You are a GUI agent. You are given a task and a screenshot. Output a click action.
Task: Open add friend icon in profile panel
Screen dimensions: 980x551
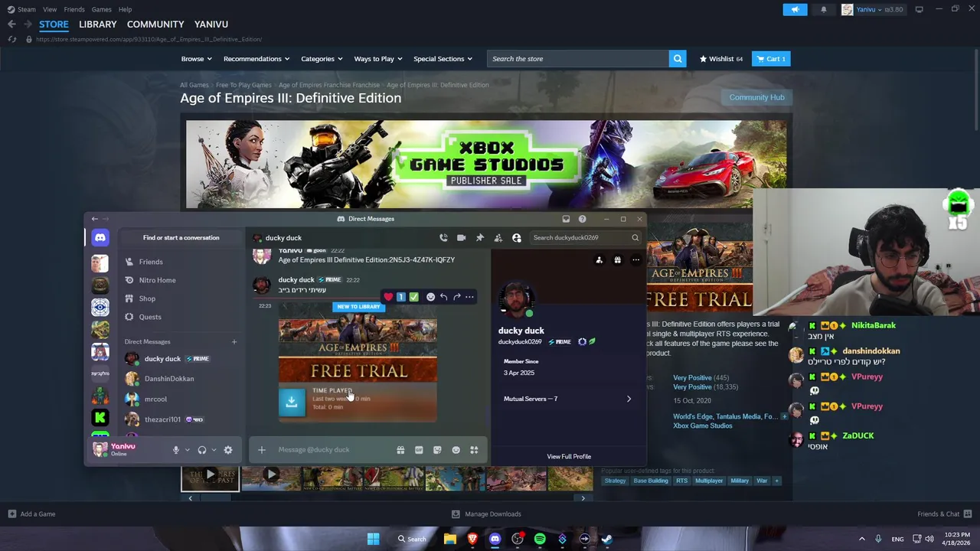(599, 260)
